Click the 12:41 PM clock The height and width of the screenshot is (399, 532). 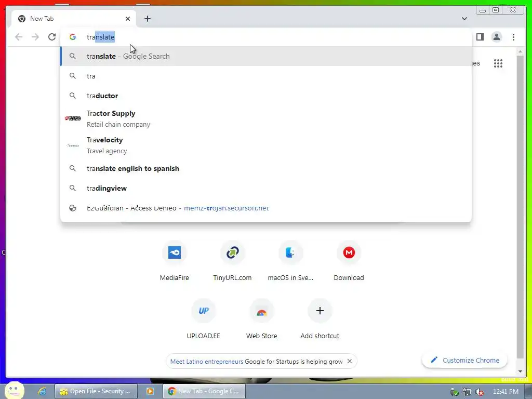click(506, 392)
